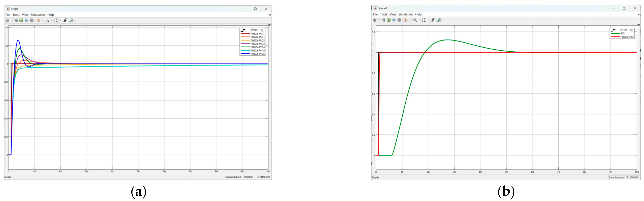Expand gear dropdown arrow in Scope toolbar
The height and width of the screenshot is (201, 644).
[11, 20]
